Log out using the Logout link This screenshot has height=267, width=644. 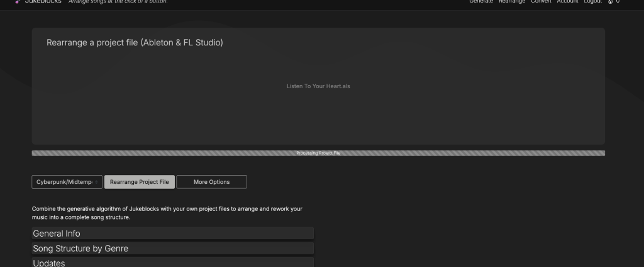[592, 2]
